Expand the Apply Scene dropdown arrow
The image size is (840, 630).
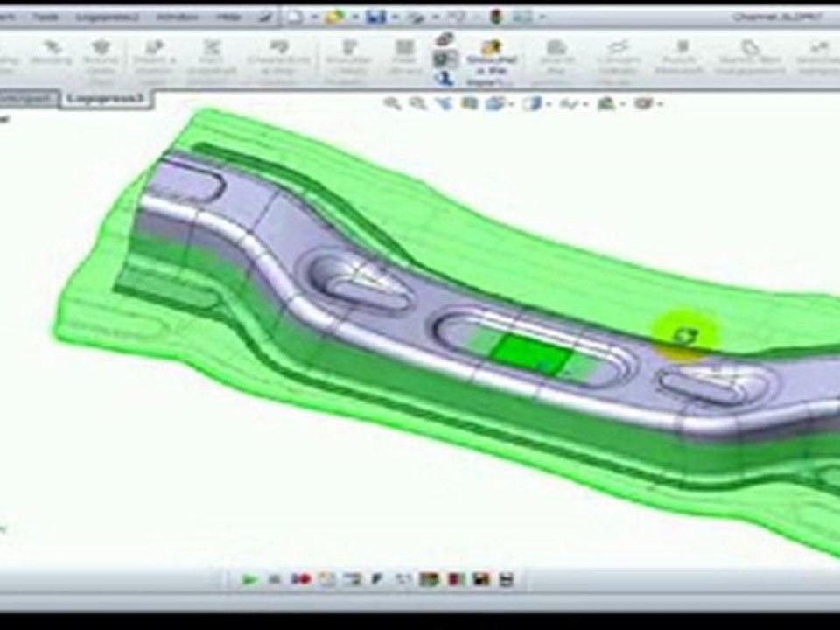click(623, 104)
